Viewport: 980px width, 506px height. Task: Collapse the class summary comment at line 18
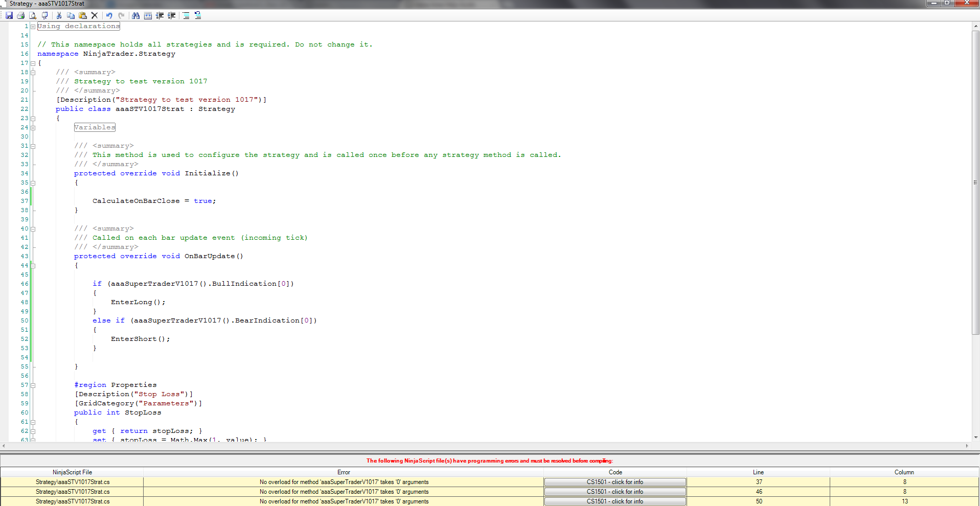pyautogui.click(x=33, y=73)
